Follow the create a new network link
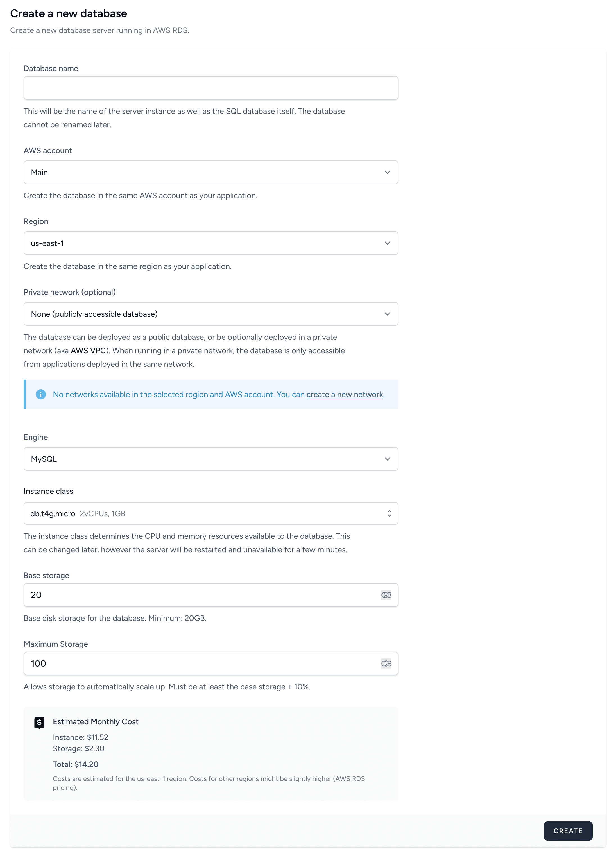The image size is (616, 858). pyautogui.click(x=344, y=395)
